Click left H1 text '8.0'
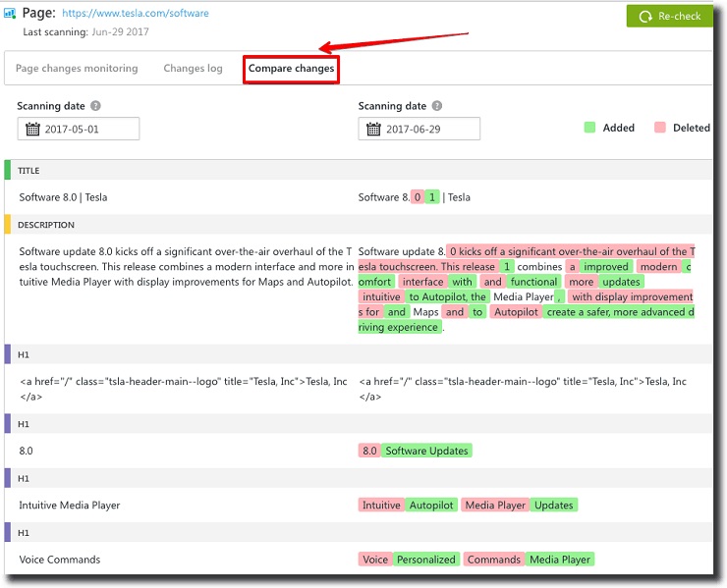This screenshot has width=727, height=588. click(26, 451)
